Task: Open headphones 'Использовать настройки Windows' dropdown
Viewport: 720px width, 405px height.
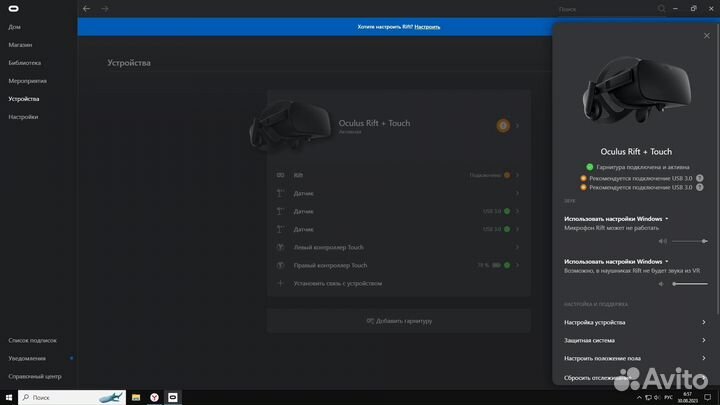Action: pos(616,261)
